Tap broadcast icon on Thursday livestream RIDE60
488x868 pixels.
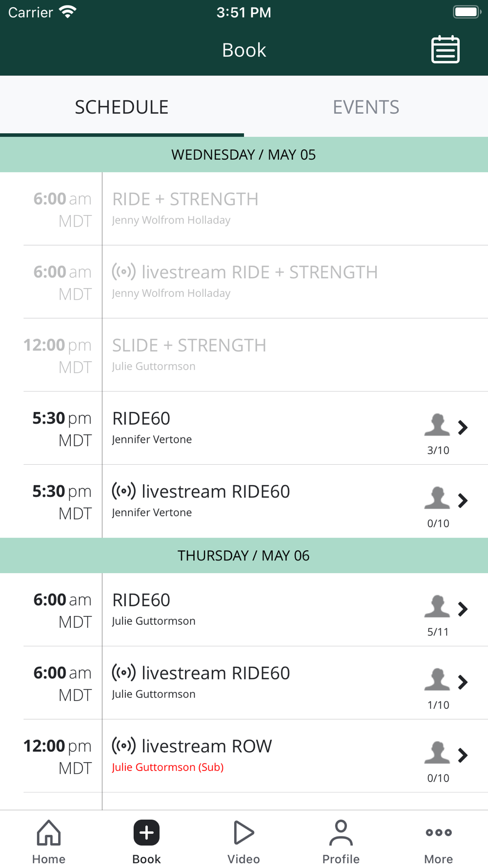coord(124,673)
